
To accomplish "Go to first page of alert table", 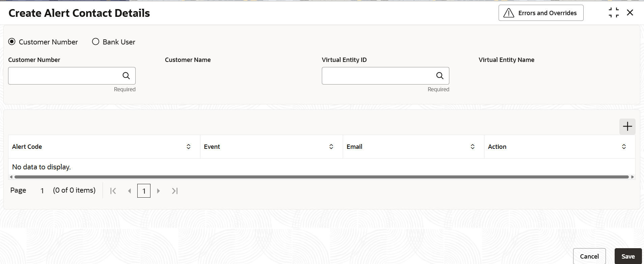I will pos(113,191).
